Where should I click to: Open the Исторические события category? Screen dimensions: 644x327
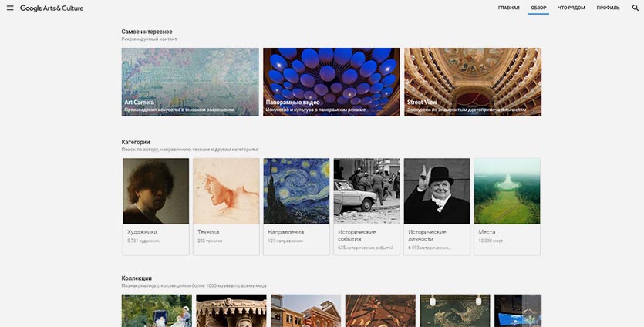pos(366,205)
